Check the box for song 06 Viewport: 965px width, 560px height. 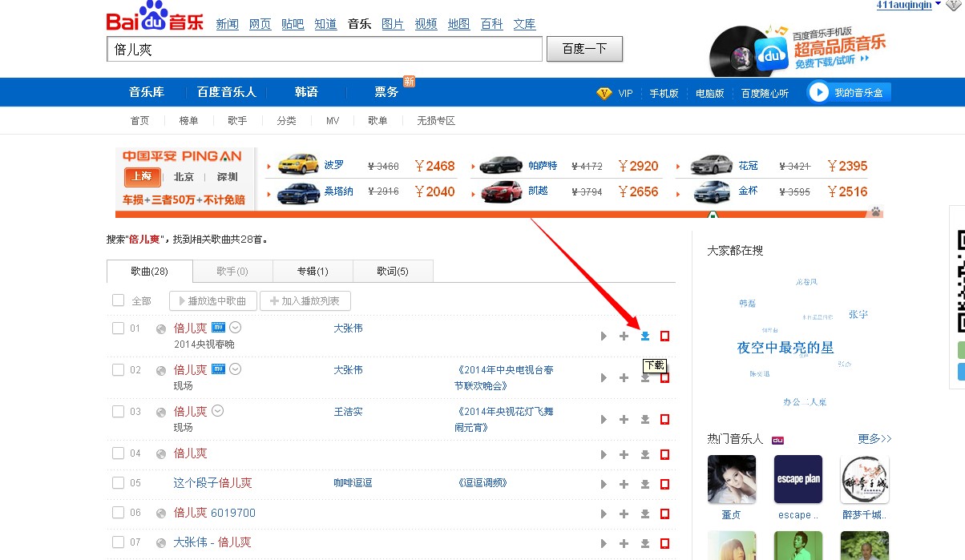118,513
